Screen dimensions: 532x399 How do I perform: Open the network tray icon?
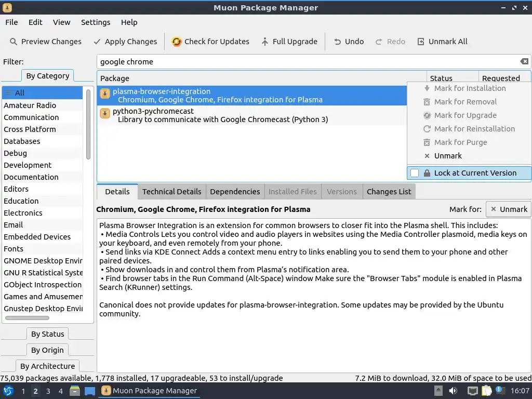point(472,391)
